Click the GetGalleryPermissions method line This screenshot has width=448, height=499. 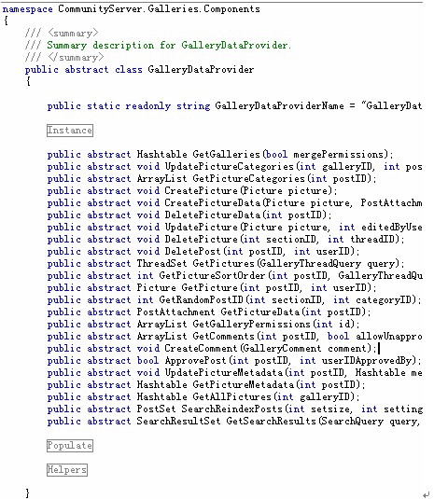coord(203,324)
